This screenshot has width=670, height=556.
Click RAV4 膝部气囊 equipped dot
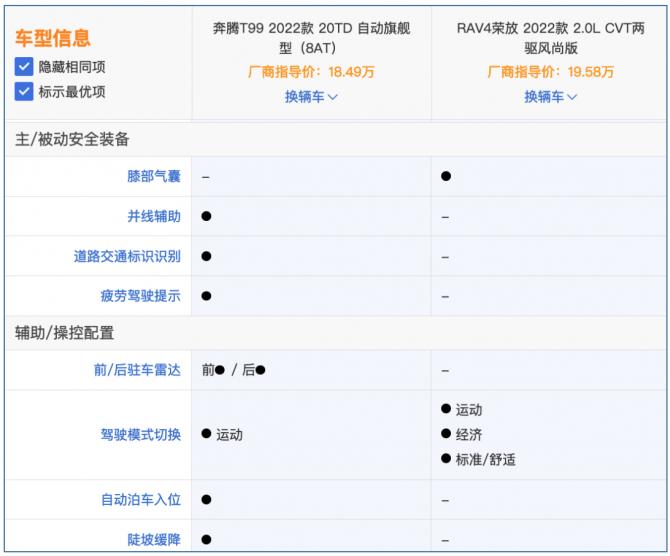[446, 176]
